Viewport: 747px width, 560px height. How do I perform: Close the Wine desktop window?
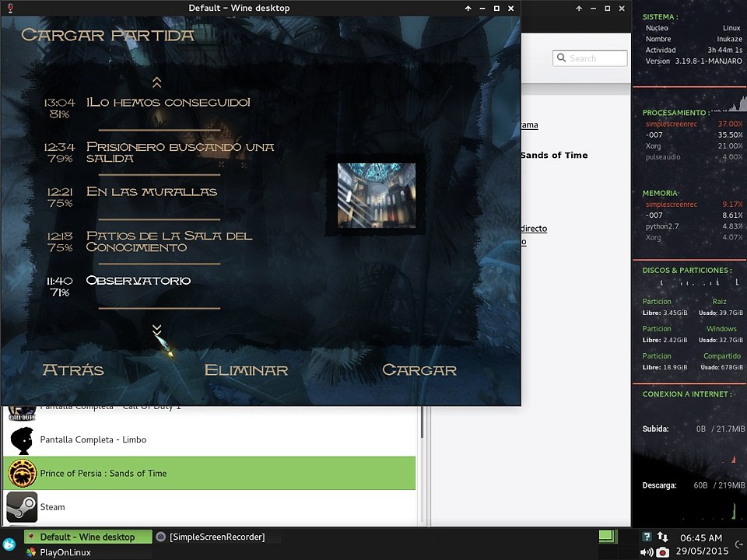(x=510, y=8)
